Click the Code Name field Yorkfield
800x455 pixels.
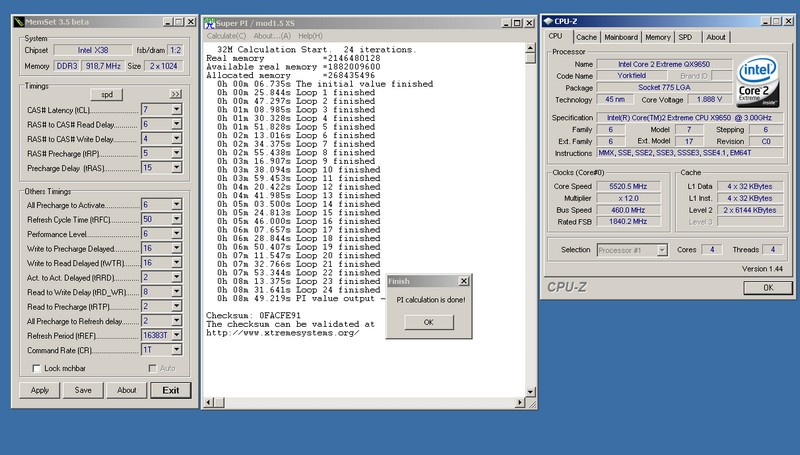tap(632, 75)
